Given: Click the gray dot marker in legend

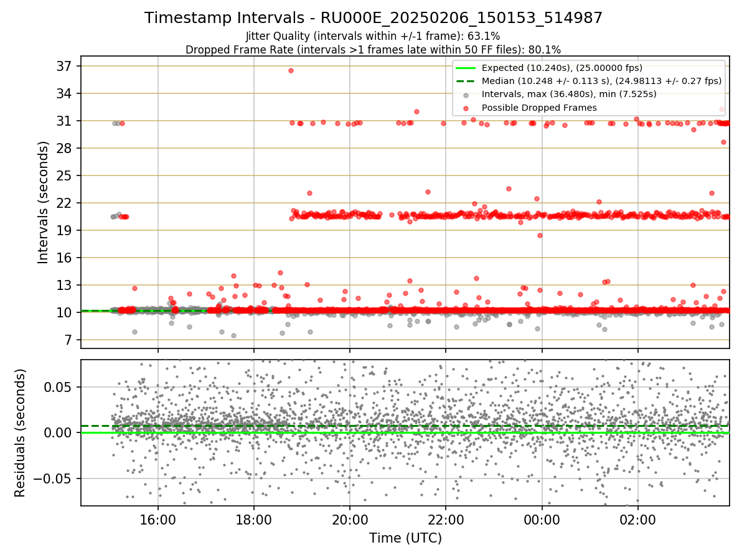Looking at the screenshot, I should pyautogui.click(x=466, y=95).
